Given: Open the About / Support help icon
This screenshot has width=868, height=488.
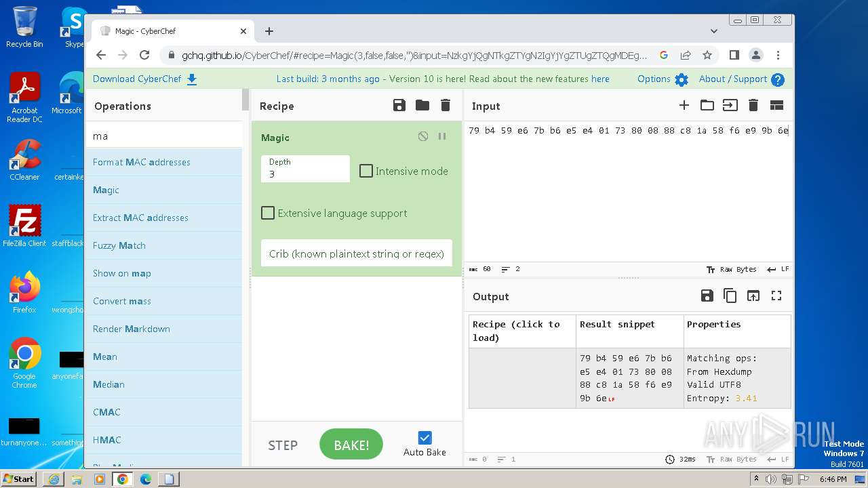Looking at the screenshot, I should point(778,79).
